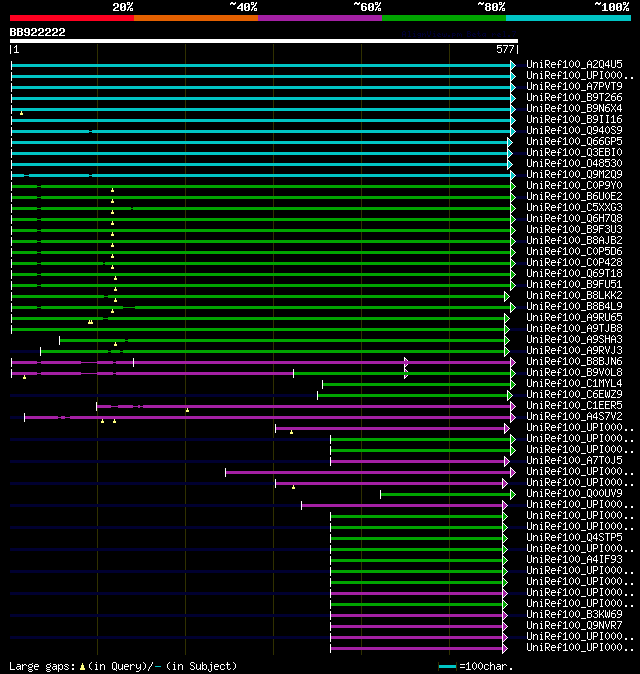
Task: Click the UniRef100_C0P428 label
Action: 574,263
